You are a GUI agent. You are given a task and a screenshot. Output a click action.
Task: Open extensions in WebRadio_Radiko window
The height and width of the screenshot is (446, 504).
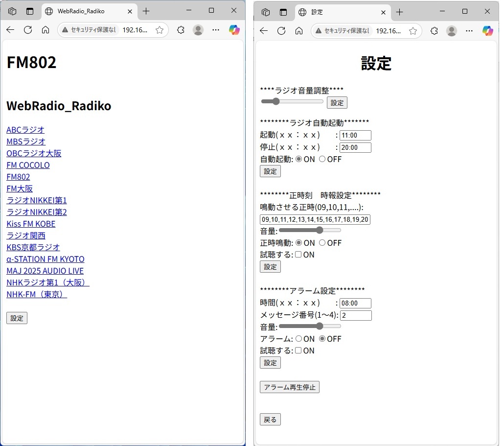click(181, 30)
